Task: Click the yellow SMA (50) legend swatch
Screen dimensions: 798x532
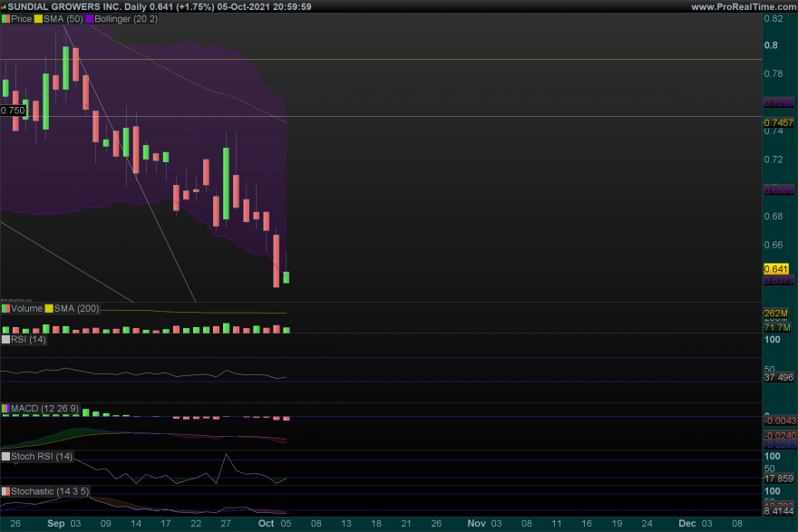Action: pos(38,19)
